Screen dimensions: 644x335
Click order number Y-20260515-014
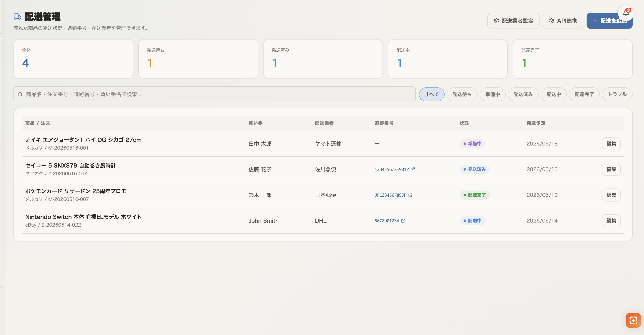[x=68, y=174]
